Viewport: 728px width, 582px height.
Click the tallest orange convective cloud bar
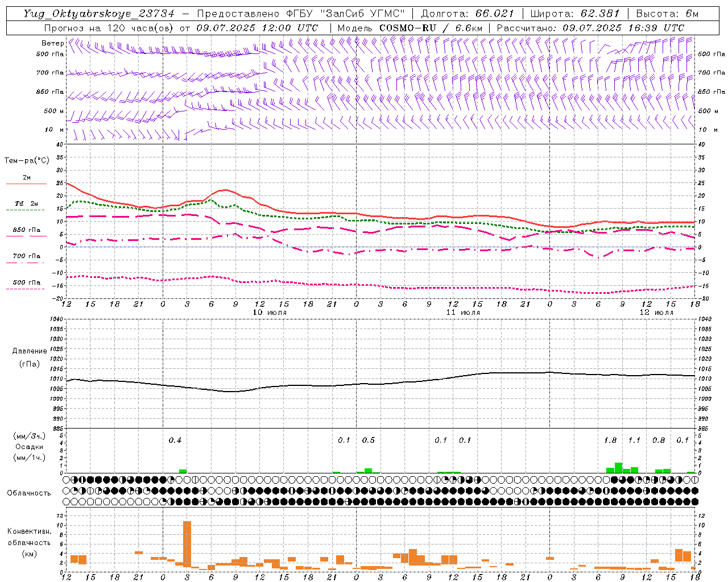(x=187, y=544)
